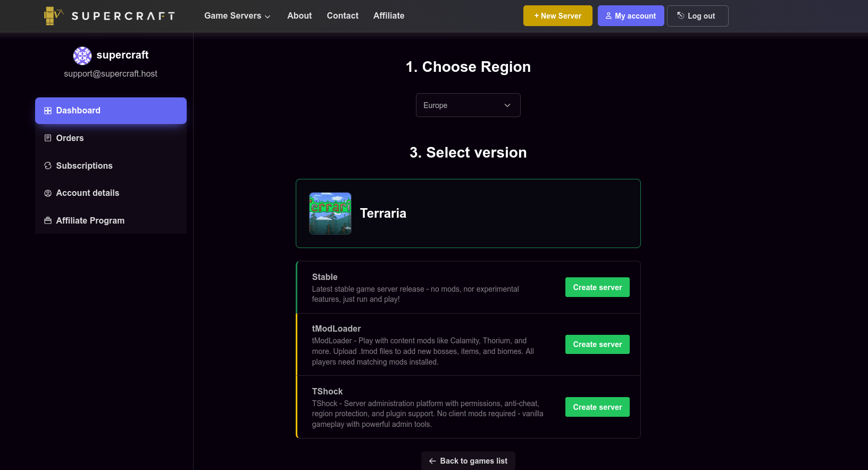Screen dimensions: 868x470
Task: Create server for TShock version
Action: tap(597, 407)
